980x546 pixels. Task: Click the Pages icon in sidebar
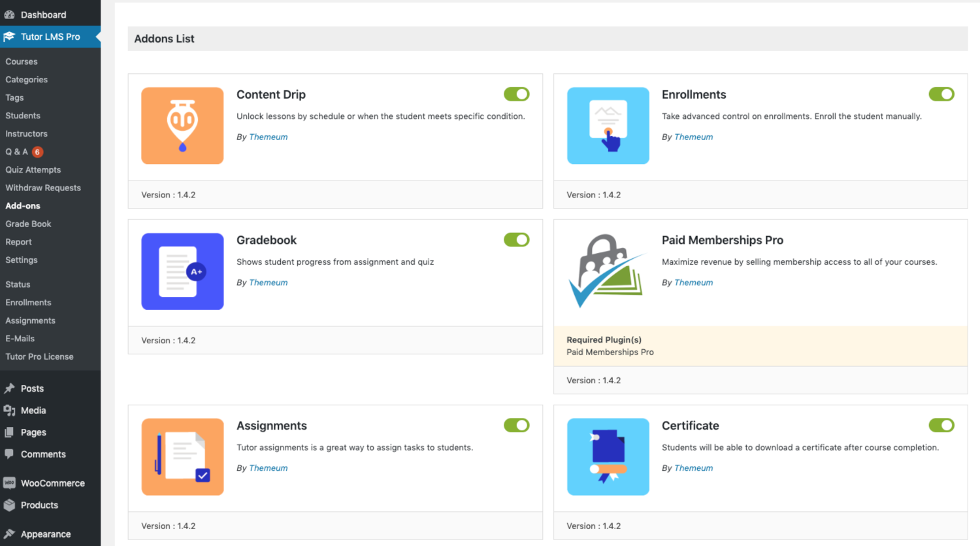[9, 432]
